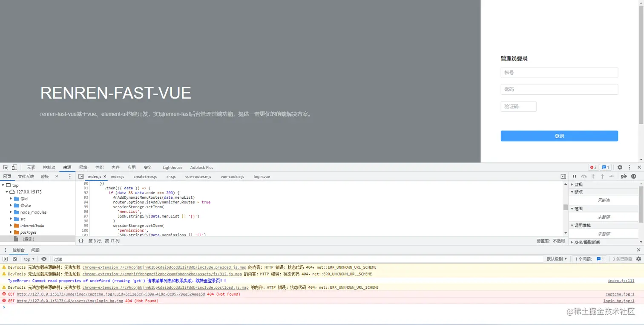The image size is (644, 325).
Task: Switch to the 元素 Elements tab
Action: (x=31, y=168)
